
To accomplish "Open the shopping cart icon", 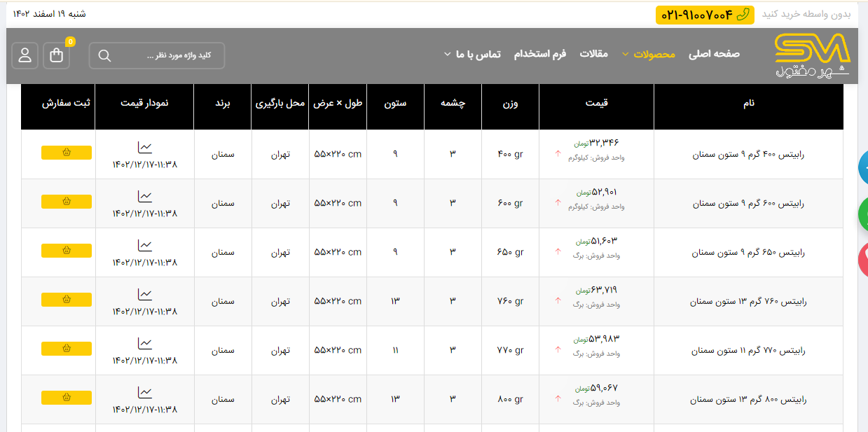I will pyautogui.click(x=57, y=56).
